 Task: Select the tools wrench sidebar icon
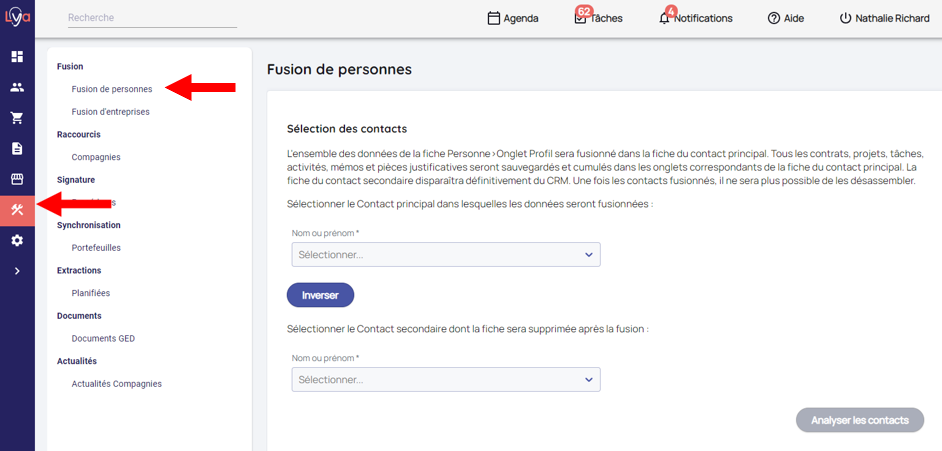click(17, 210)
